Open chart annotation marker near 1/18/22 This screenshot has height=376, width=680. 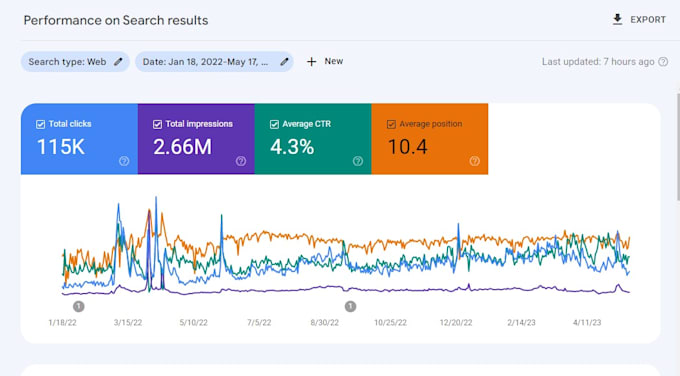pyautogui.click(x=78, y=307)
